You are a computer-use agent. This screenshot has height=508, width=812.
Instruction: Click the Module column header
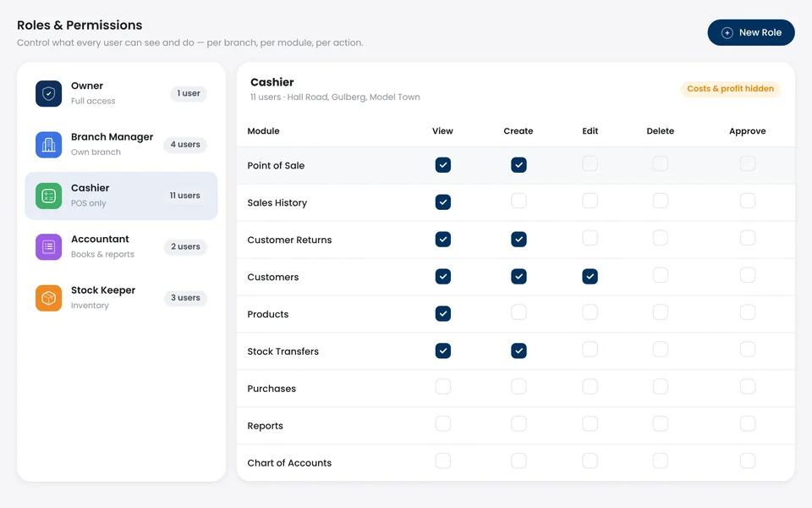coord(263,131)
